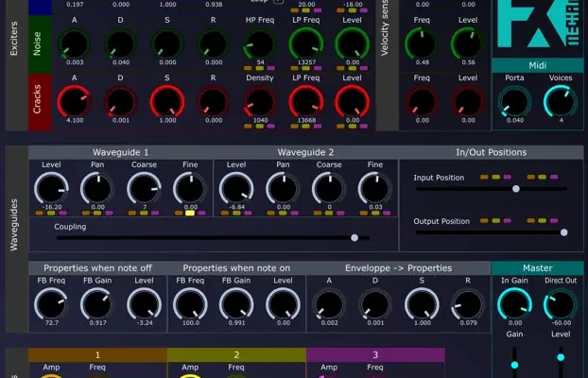Click the Noise LP Freq knob

coord(306,43)
